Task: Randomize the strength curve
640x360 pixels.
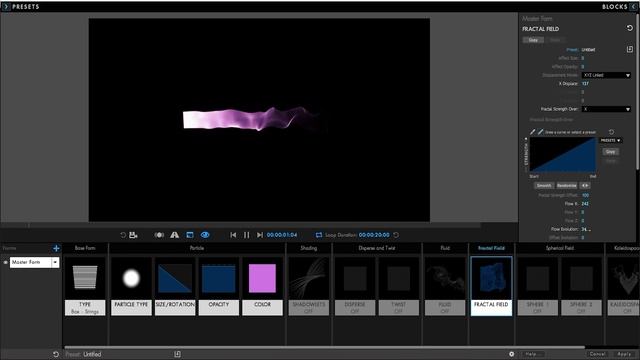Action: [567, 185]
